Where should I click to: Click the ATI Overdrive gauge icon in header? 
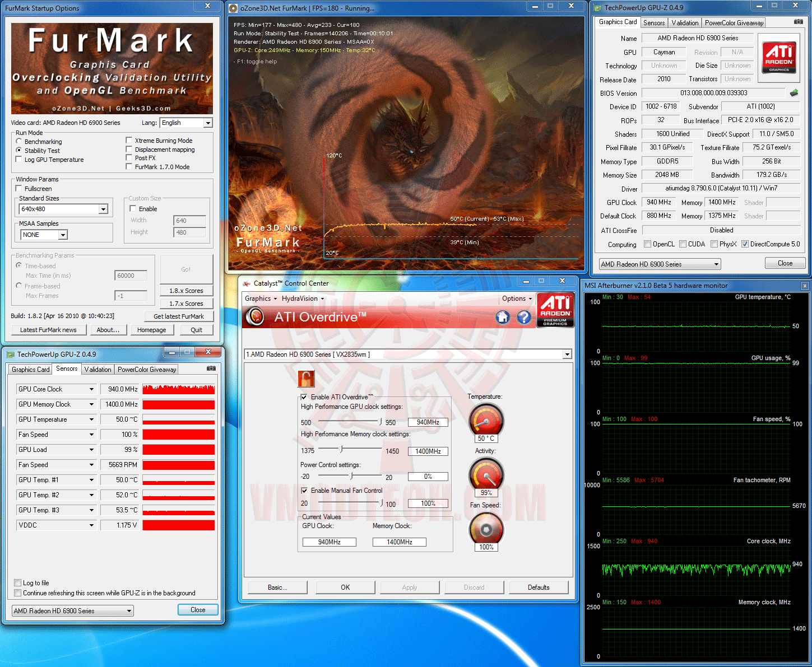pyautogui.click(x=256, y=317)
